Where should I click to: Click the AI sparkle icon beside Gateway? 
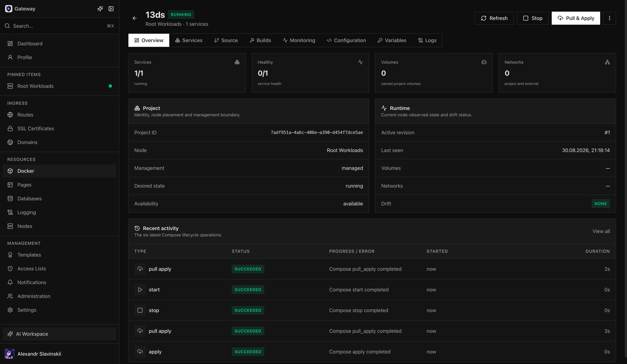click(x=100, y=9)
